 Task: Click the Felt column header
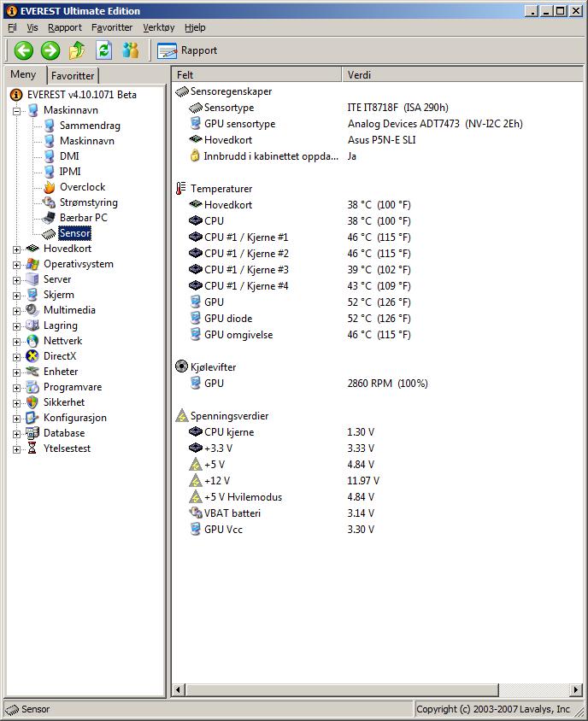(256, 75)
